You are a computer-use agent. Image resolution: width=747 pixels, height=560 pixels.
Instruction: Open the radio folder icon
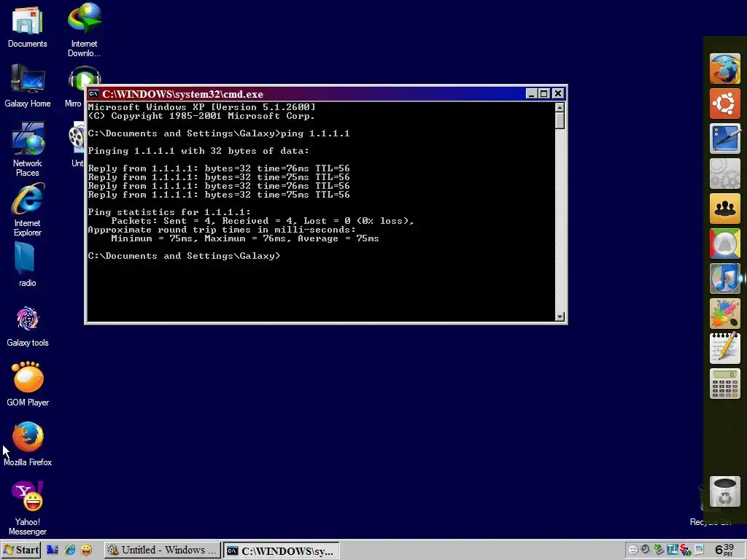click(27, 265)
